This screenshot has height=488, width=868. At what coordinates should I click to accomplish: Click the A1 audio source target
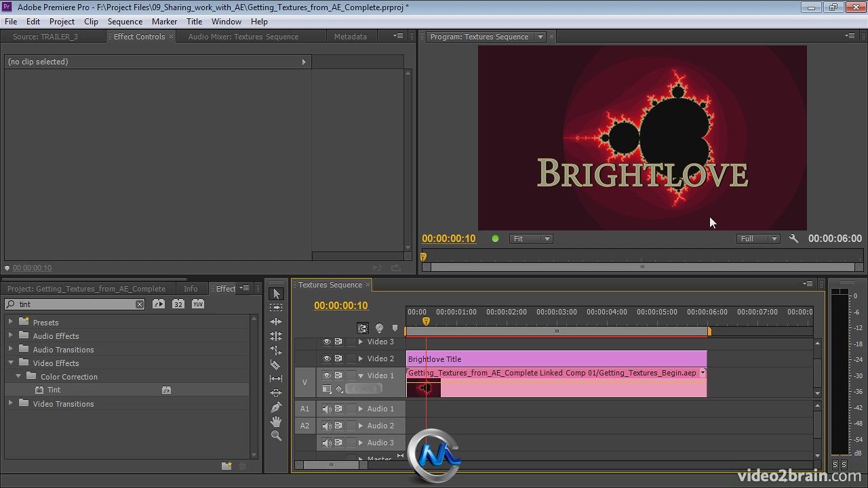(304, 409)
